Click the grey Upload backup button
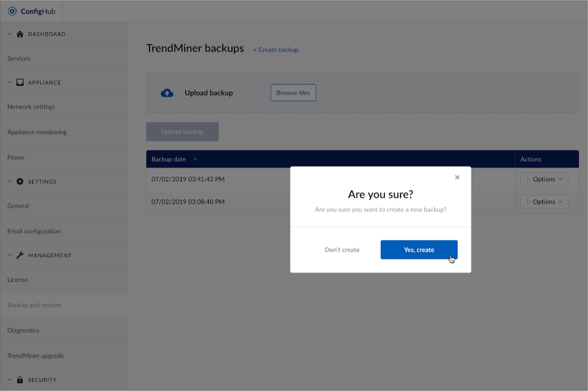Screen dimensions: 588x391 182,132
